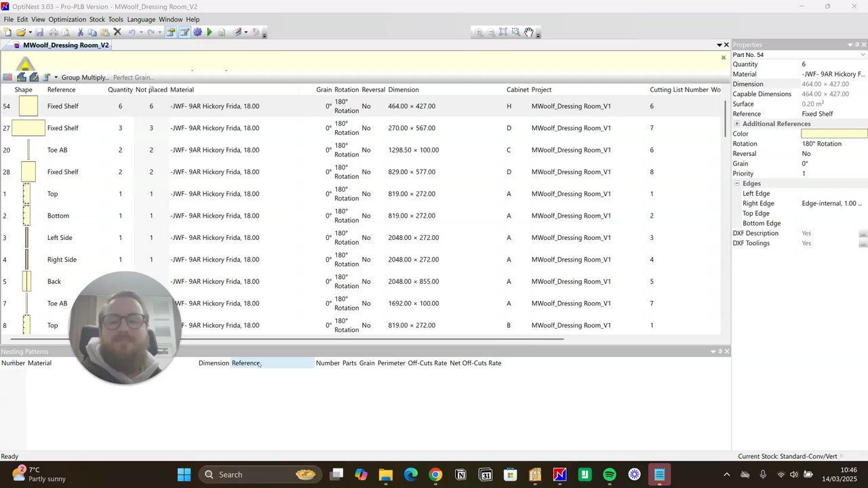
Task: Create a new file with the New icon
Action: 7,32
